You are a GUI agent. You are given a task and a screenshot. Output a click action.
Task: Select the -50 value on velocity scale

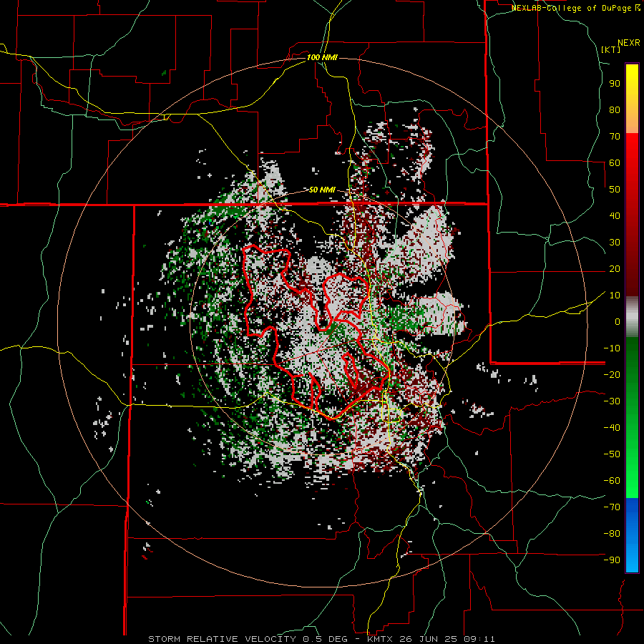click(612, 454)
